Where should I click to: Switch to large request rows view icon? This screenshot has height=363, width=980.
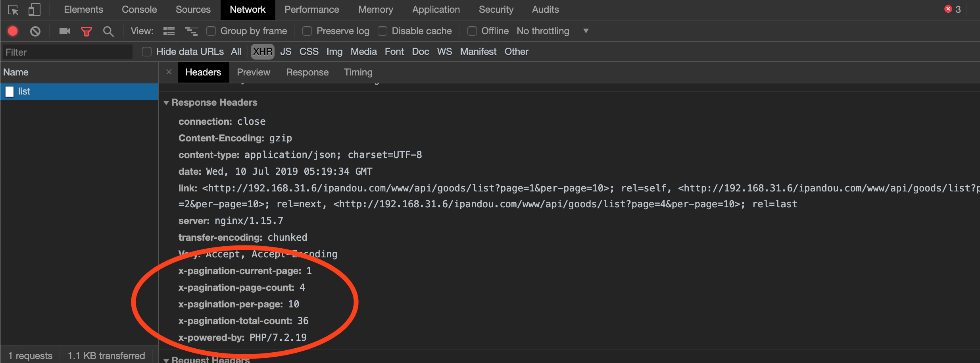[x=169, y=31]
